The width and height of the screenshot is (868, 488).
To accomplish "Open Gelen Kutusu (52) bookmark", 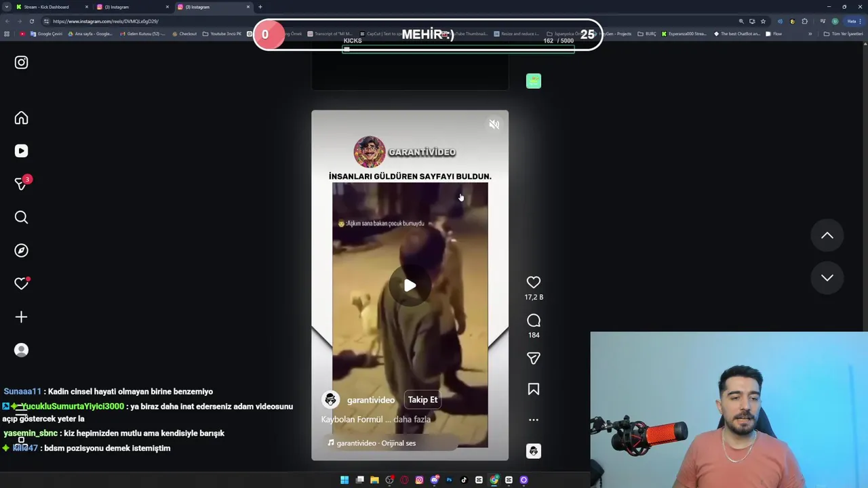I will pos(142,34).
